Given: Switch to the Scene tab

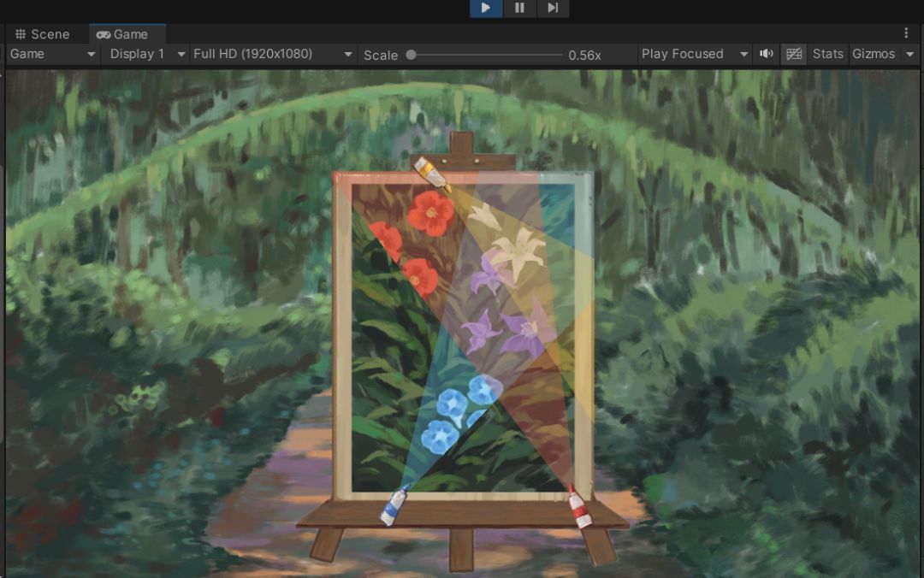Looking at the screenshot, I should (x=43, y=34).
